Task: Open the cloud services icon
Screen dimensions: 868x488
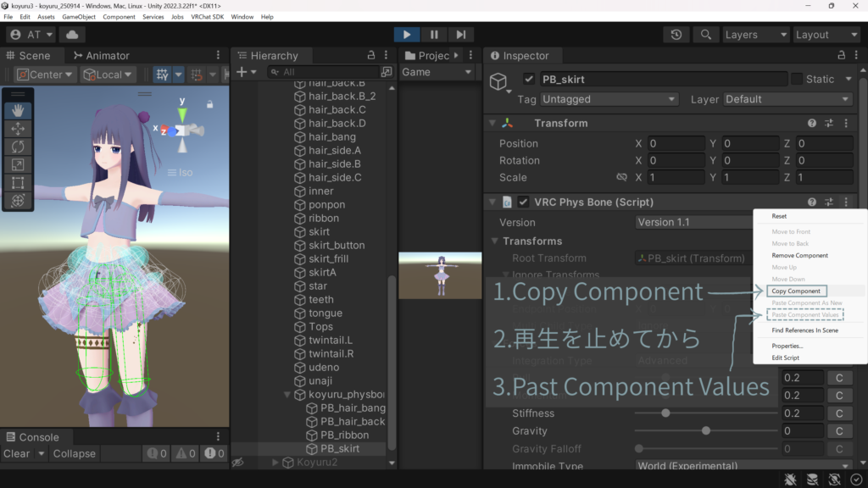Action: 72,35
